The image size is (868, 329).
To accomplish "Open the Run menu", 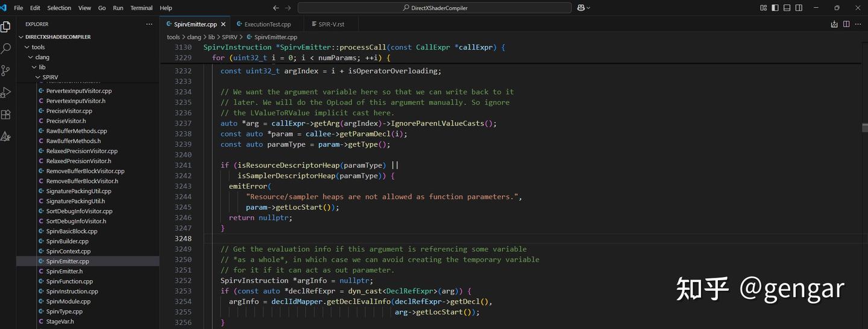I will pyautogui.click(x=118, y=8).
